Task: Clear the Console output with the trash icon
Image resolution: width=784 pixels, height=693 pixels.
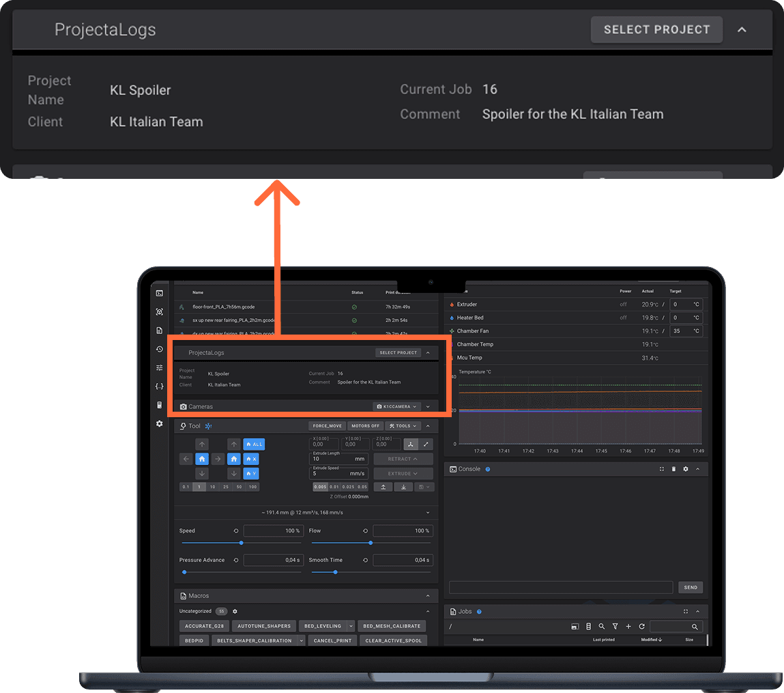Action: click(x=673, y=469)
